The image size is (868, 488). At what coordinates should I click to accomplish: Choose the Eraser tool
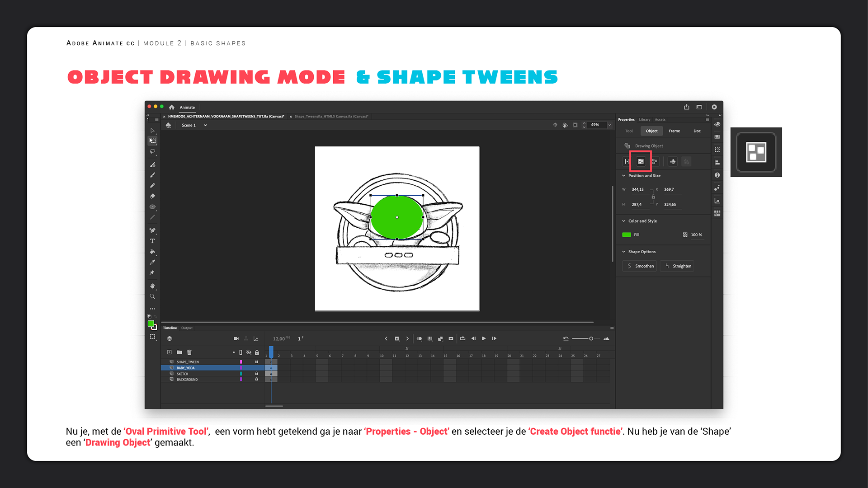152,196
